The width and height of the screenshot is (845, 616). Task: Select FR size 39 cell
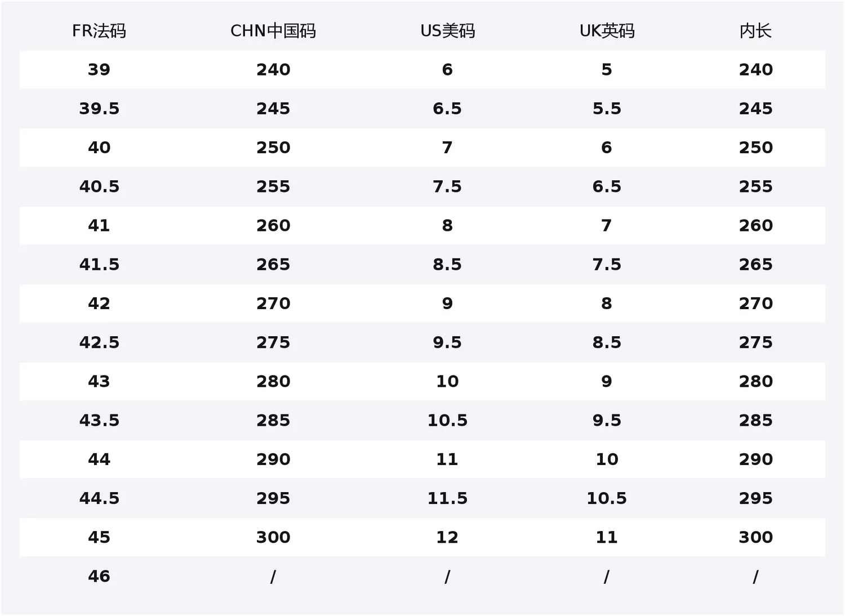pos(99,70)
